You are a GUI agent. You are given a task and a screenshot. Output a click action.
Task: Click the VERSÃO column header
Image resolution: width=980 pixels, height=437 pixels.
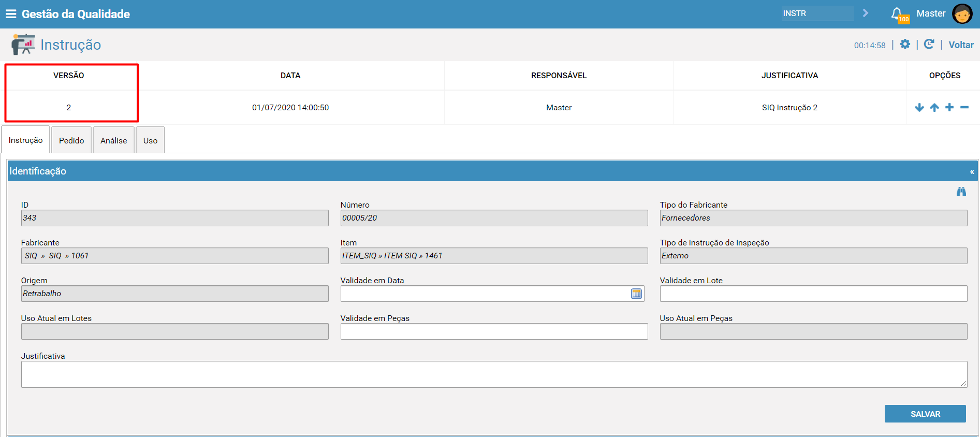[69, 76]
